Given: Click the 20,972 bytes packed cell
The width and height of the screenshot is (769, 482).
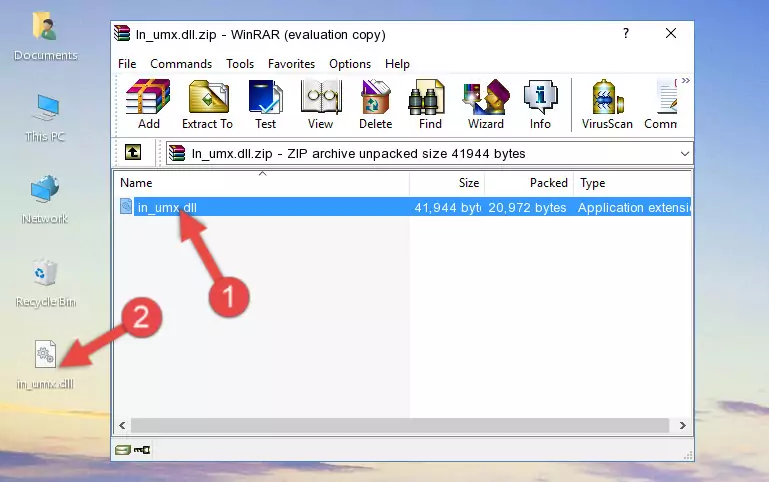Looking at the screenshot, I should [x=527, y=207].
